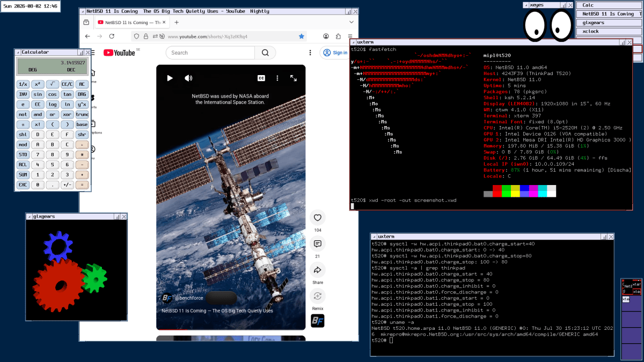Open the Calculator titlebar menu icon
Viewport: 644px width, 362px height.
pos(18,52)
